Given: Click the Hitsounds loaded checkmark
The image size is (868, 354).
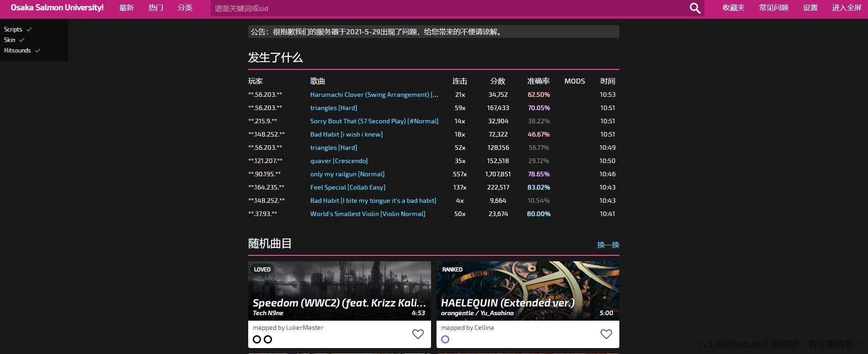Looking at the screenshot, I should tap(37, 51).
